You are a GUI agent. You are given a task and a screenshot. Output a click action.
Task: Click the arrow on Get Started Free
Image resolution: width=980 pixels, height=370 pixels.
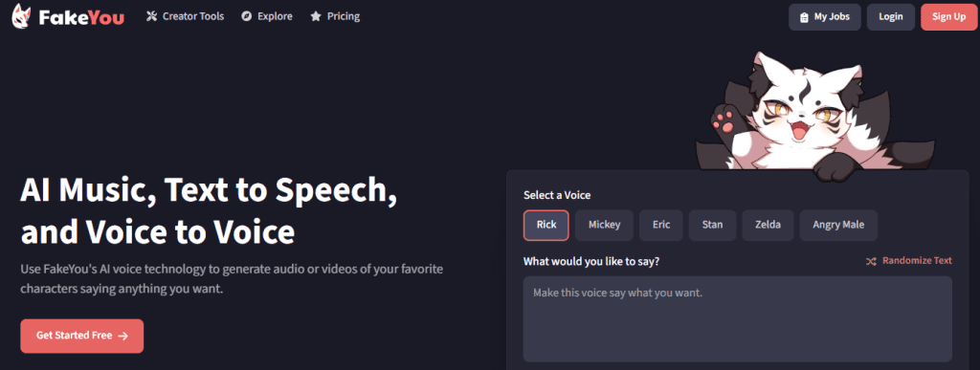(x=123, y=336)
